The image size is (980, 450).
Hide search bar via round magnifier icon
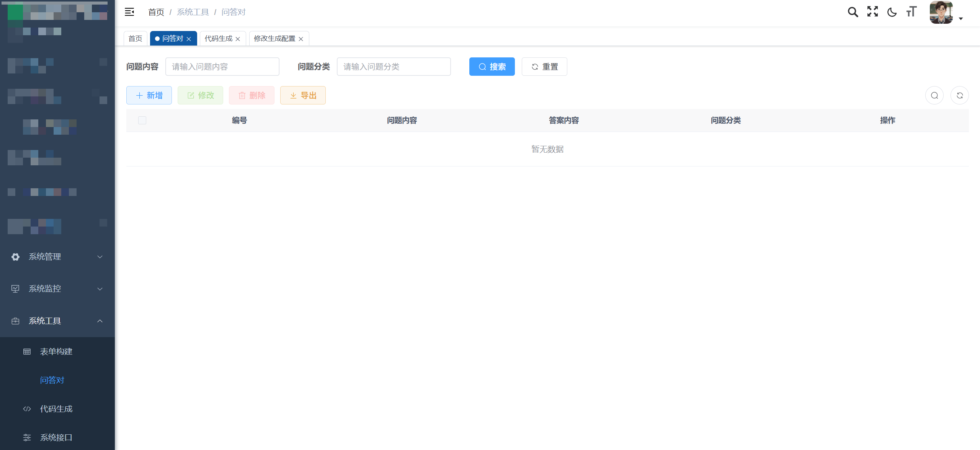coord(934,96)
